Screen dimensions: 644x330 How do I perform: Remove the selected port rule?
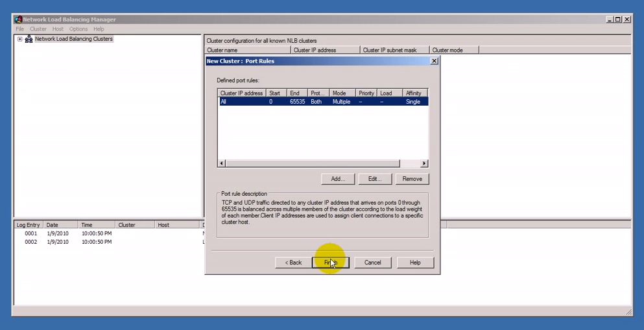click(412, 179)
